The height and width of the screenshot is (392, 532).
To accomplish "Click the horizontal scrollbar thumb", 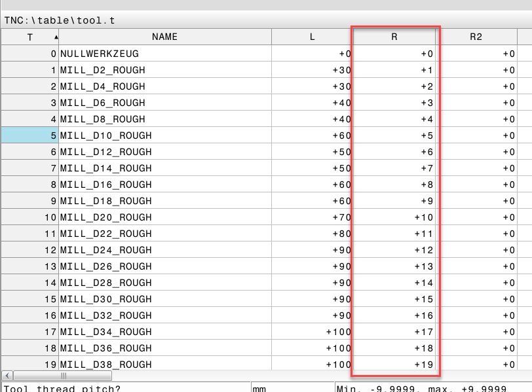I will click(x=64, y=376).
